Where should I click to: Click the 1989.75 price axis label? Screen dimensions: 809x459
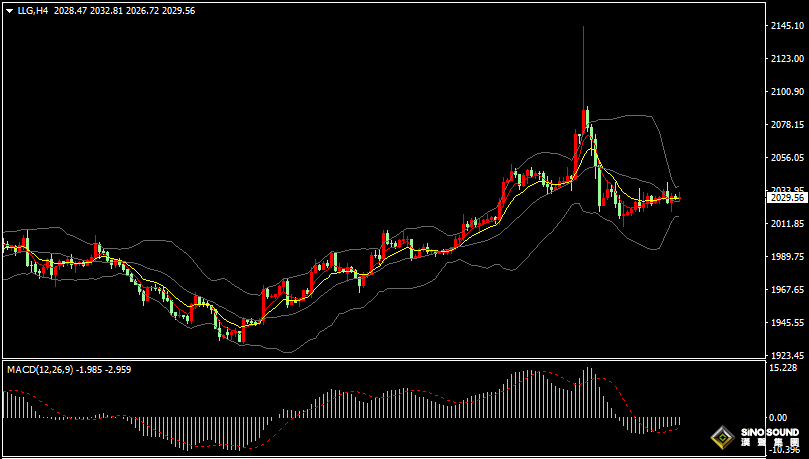click(786, 257)
